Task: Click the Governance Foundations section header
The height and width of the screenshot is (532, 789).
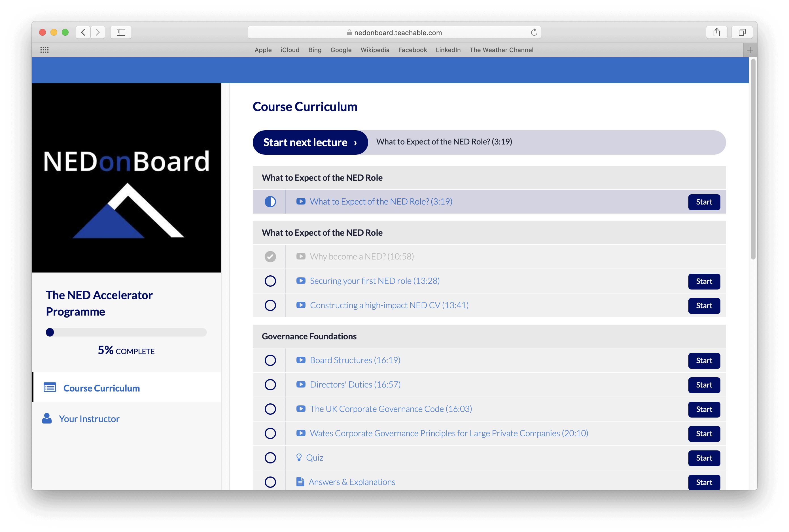Action: [489, 336]
